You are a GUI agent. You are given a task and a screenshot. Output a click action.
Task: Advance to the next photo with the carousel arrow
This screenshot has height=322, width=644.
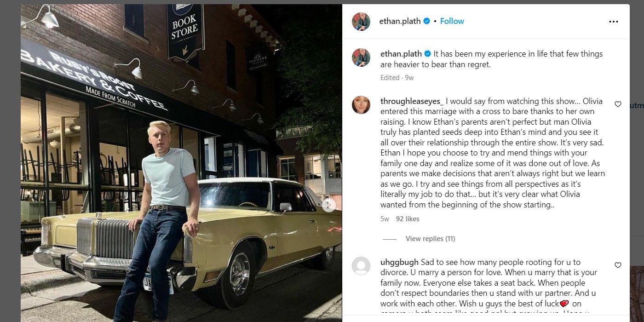(x=328, y=205)
